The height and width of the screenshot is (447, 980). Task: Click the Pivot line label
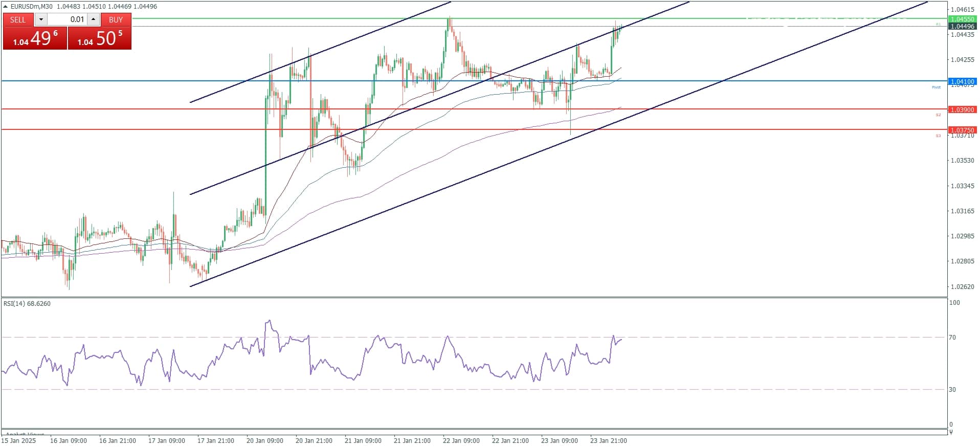point(936,87)
